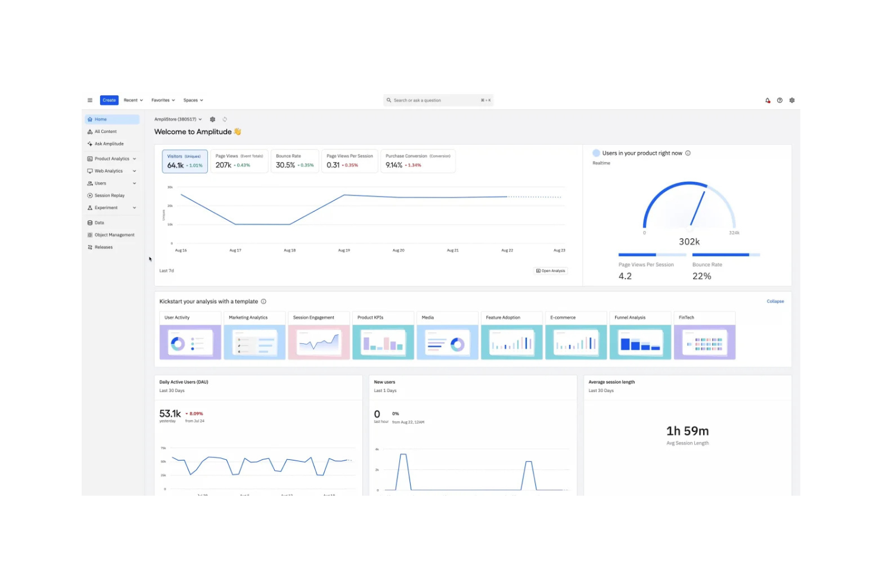Open the AmpliStore (380517) project selector
Viewport: 882px width, 588px height.
click(x=178, y=119)
